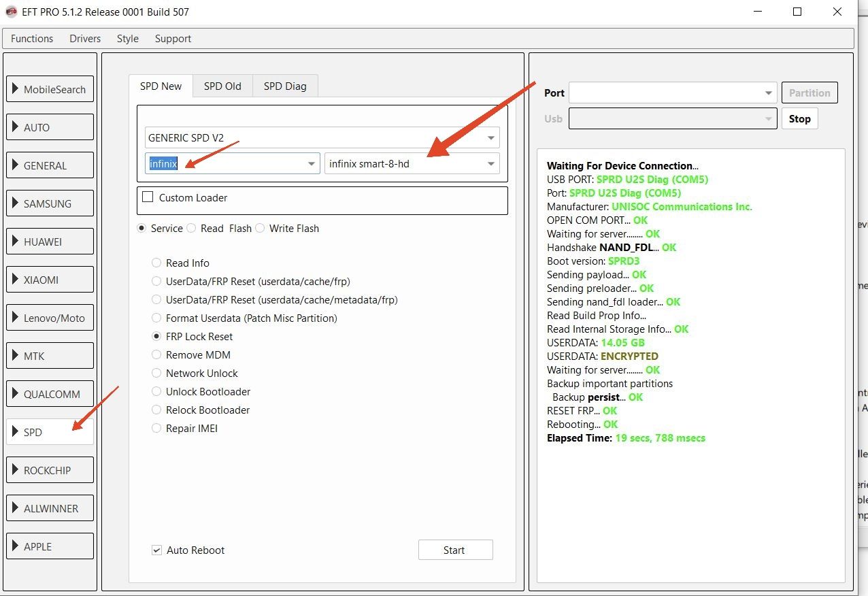Click the EFT PRO app icon in title bar
The width and height of the screenshot is (868, 596).
[x=12, y=12]
